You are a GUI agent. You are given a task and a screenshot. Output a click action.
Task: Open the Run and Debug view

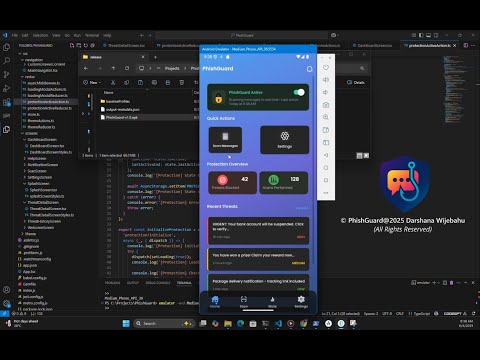[x=6, y=88]
